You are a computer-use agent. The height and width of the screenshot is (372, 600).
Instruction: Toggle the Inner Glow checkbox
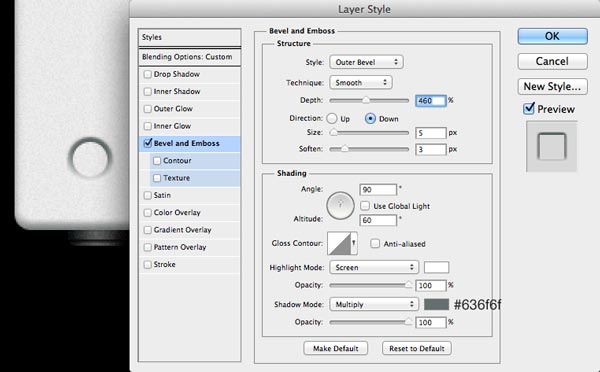pos(147,126)
